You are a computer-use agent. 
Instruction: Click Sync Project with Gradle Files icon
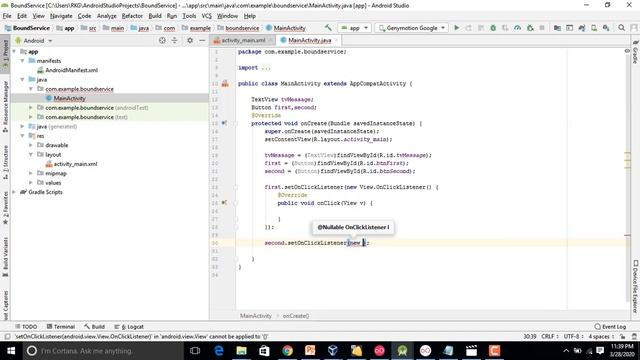582,28
